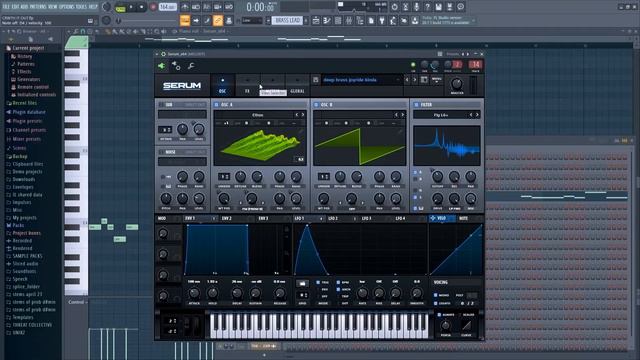The width and height of the screenshot is (640, 360).
Task: Toggle the LFO TRIG mode checkbox
Action: pos(318,282)
